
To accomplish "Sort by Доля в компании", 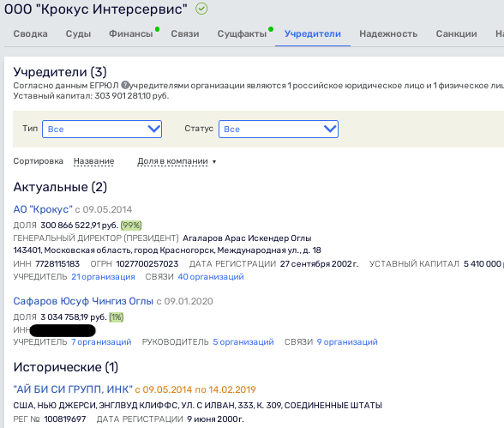I will pyautogui.click(x=172, y=161).
